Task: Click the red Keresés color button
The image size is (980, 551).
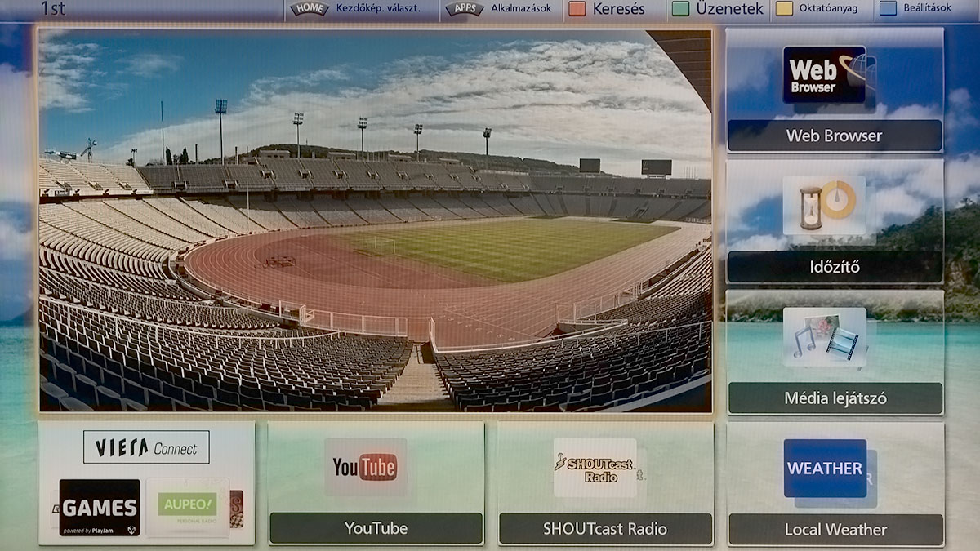Action: coord(607,9)
